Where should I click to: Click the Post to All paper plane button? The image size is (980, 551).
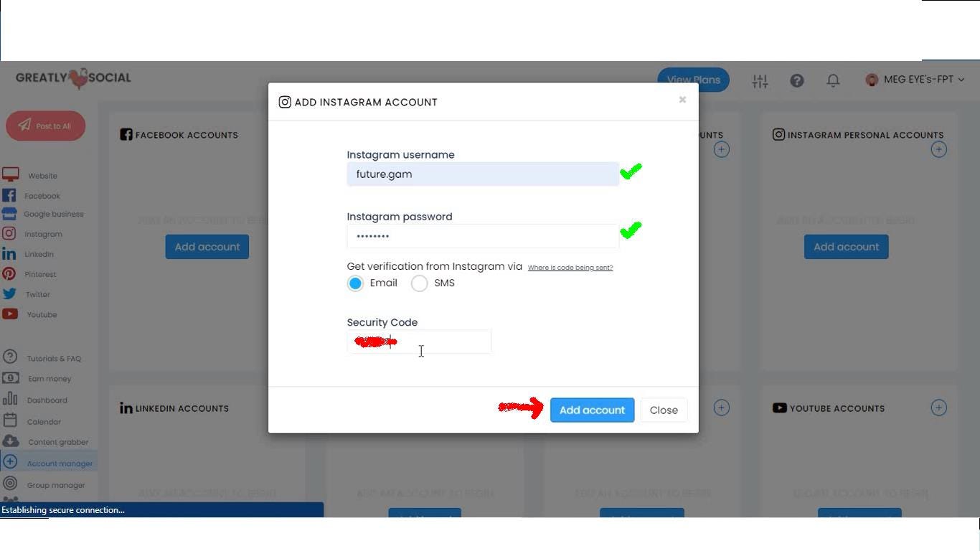45,126
